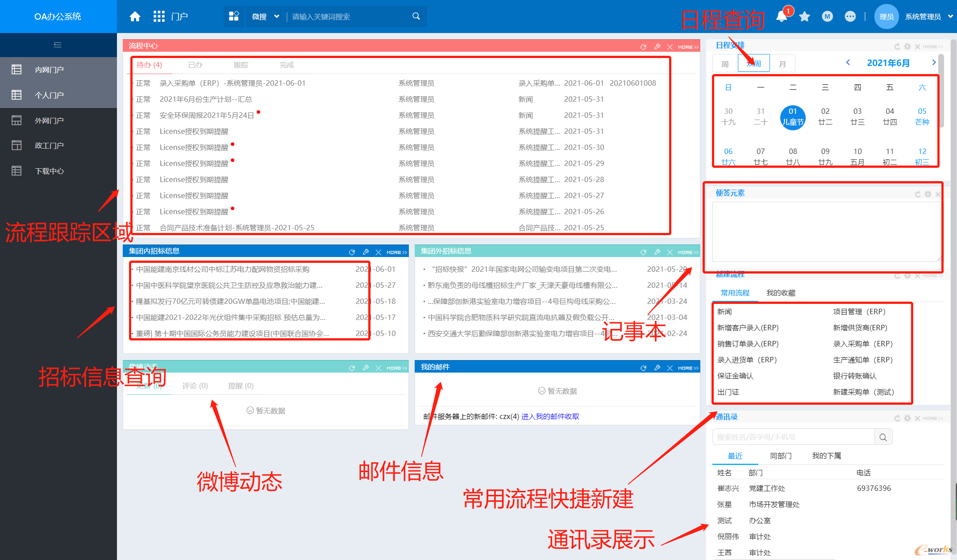Image resolution: width=957 pixels, height=560 pixels.
Task: Select June 01 儿童节 in calendar
Action: coord(793,117)
